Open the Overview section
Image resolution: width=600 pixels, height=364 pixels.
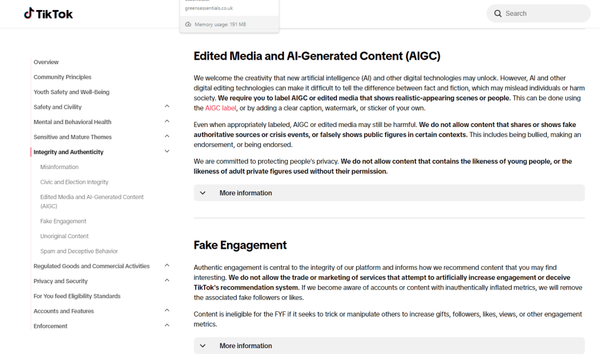46,62
